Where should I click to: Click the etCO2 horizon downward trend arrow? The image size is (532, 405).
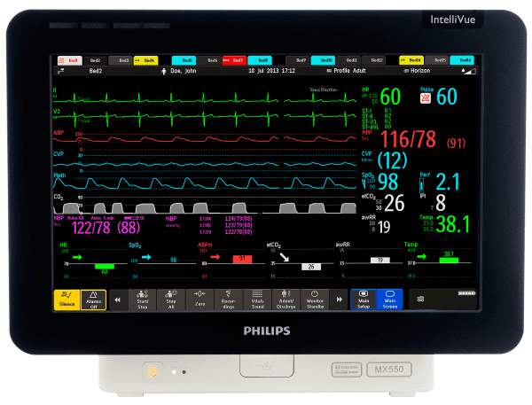point(285,257)
